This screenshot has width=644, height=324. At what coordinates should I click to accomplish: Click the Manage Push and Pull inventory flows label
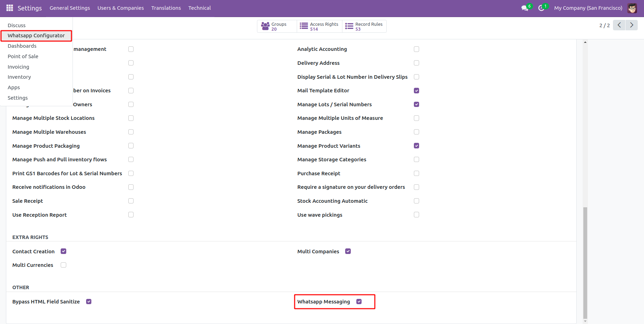[x=60, y=160]
